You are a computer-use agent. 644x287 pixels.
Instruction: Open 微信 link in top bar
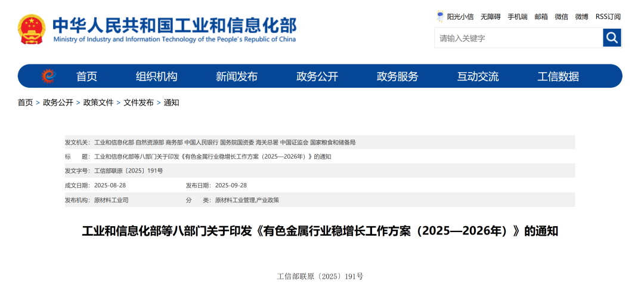pyautogui.click(x=562, y=17)
